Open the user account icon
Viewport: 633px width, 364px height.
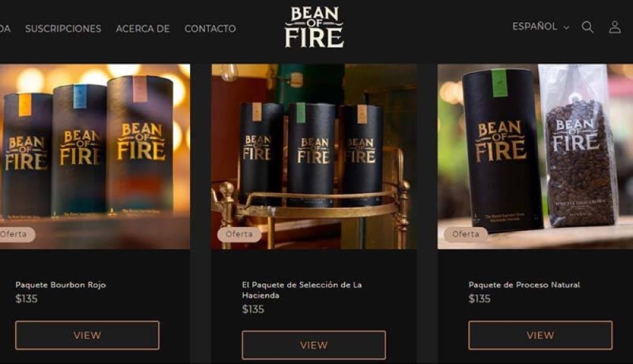click(615, 28)
